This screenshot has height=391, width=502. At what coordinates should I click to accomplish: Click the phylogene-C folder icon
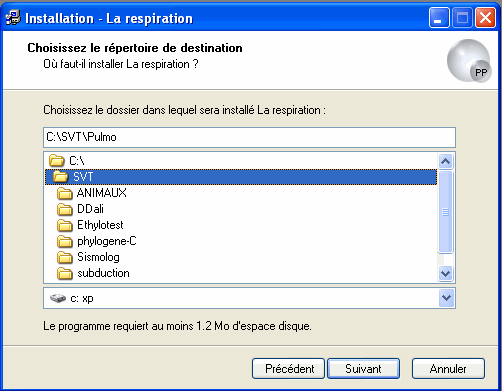click(x=64, y=241)
